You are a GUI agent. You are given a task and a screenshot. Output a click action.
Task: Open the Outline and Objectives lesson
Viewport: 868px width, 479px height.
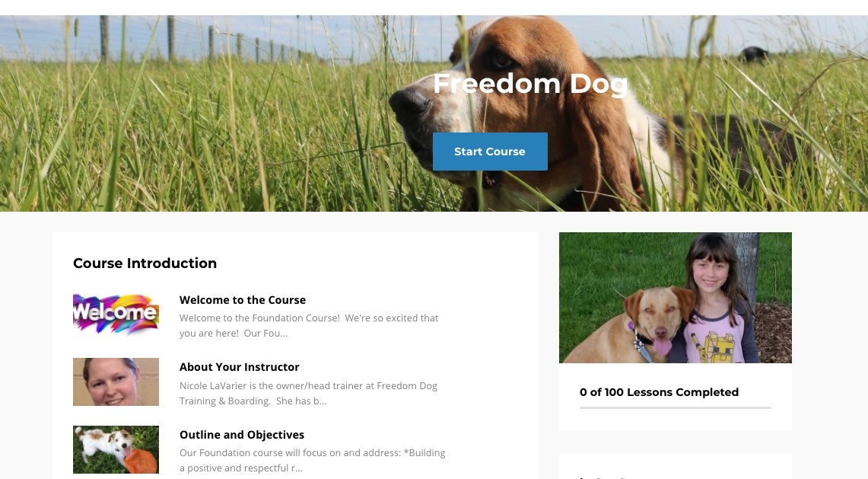click(x=242, y=435)
